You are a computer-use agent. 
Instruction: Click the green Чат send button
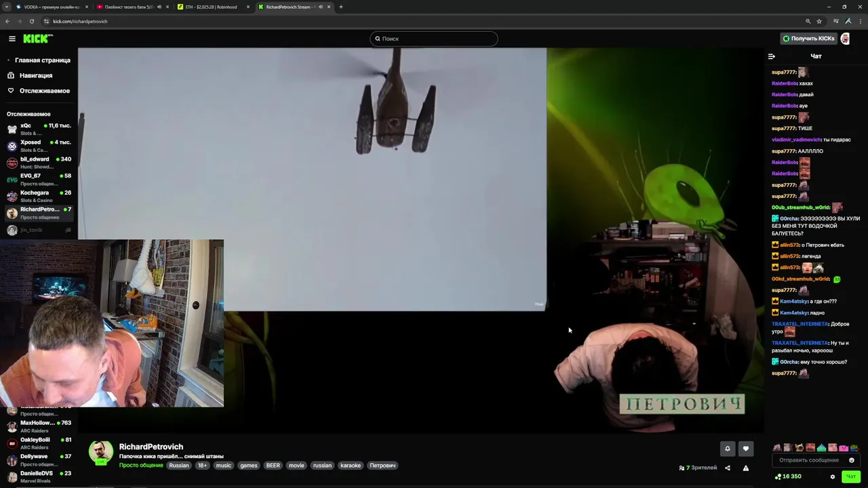(x=850, y=476)
